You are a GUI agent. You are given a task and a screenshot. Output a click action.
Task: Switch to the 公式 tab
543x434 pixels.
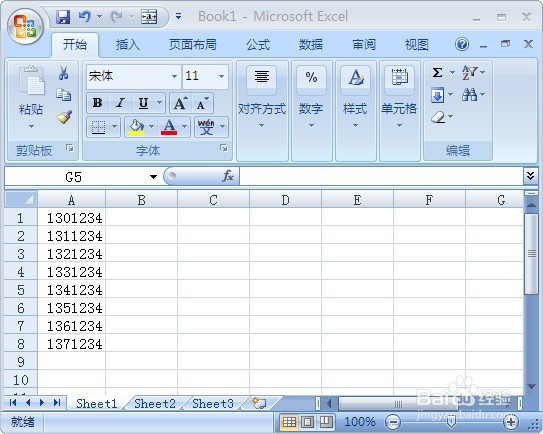[x=258, y=45]
